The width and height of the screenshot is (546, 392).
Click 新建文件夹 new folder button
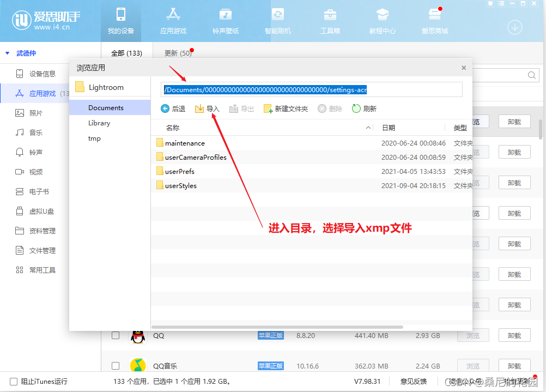(286, 108)
